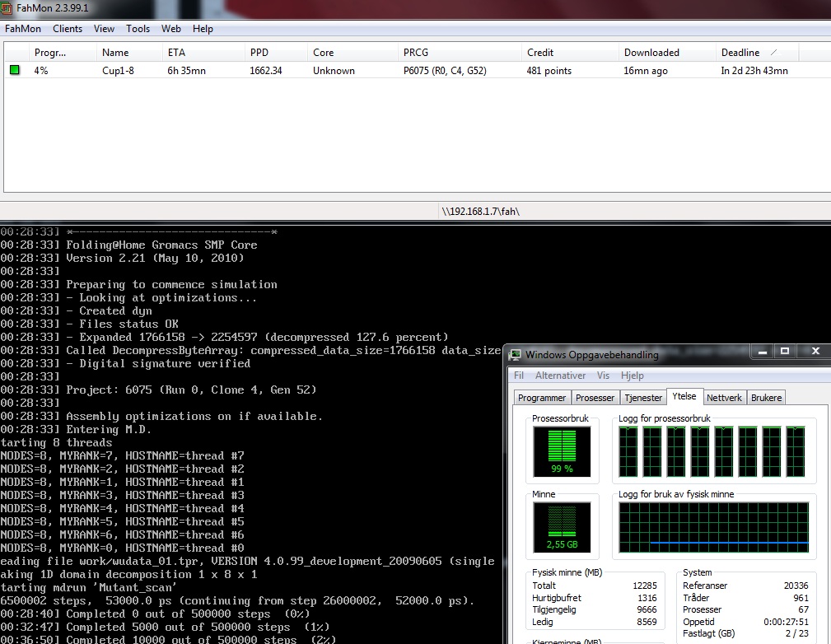This screenshot has height=644, width=831.
Task: Click the first CPU core history graph
Action: pos(628,451)
